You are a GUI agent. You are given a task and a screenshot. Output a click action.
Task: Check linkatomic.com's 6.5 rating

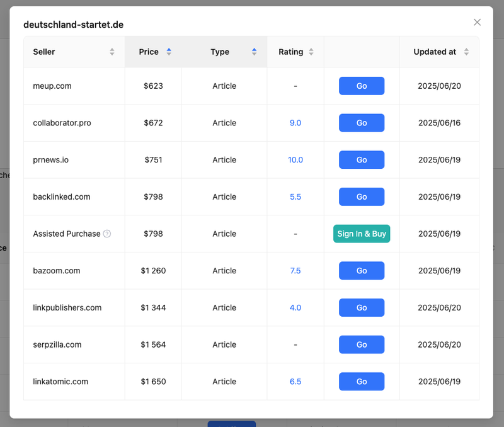(x=295, y=381)
